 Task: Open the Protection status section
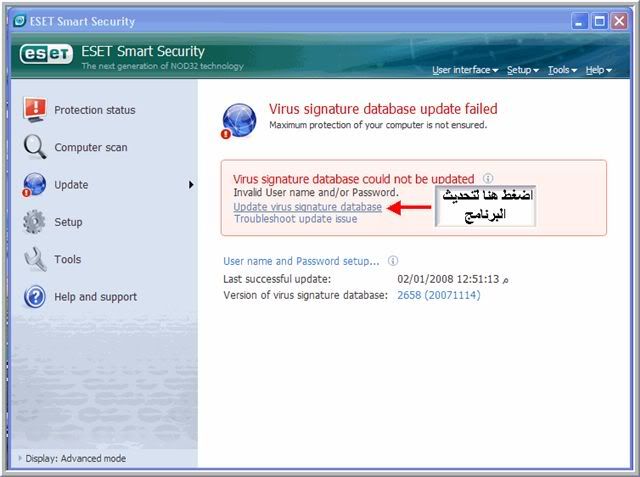pyautogui.click(x=95, y=110)
